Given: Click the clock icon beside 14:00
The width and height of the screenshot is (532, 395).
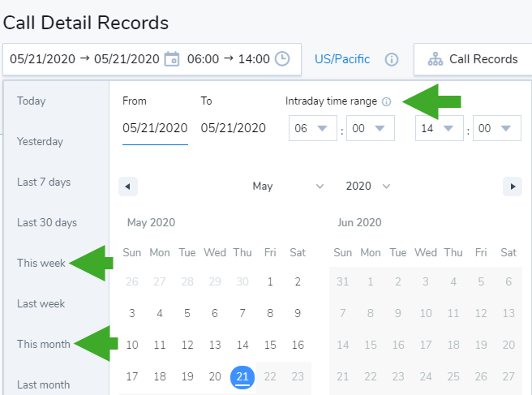Looking at the screenshot, I should 282,58.
